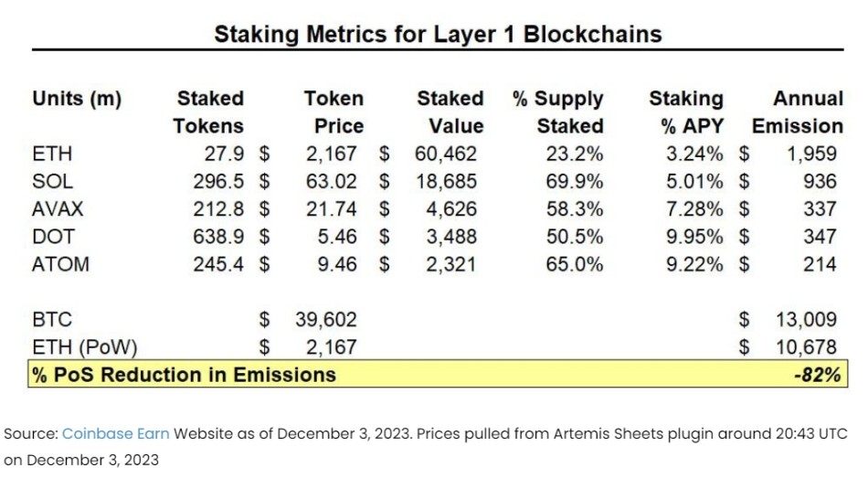This screenshot has height=489, width=868.
Task: Select the % Supply Staked column header
Action: pyautogui.click(x=558, y=112)
